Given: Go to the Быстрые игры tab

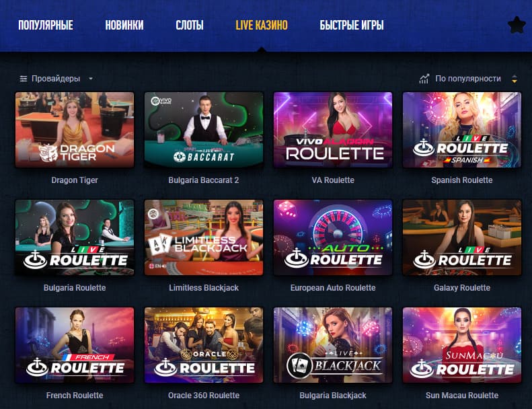Looking at the screenshot, I should point(352,25).
